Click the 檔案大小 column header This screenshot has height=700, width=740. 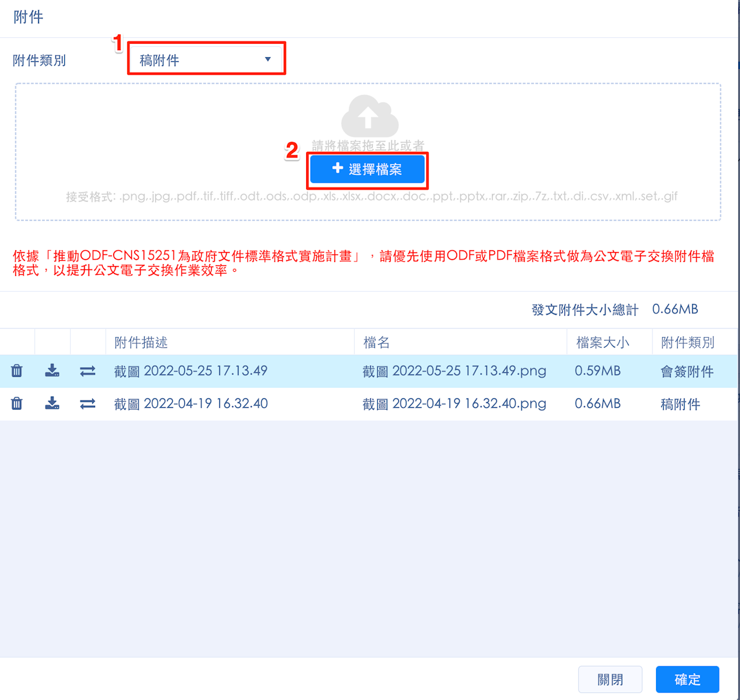coord(602,342)
